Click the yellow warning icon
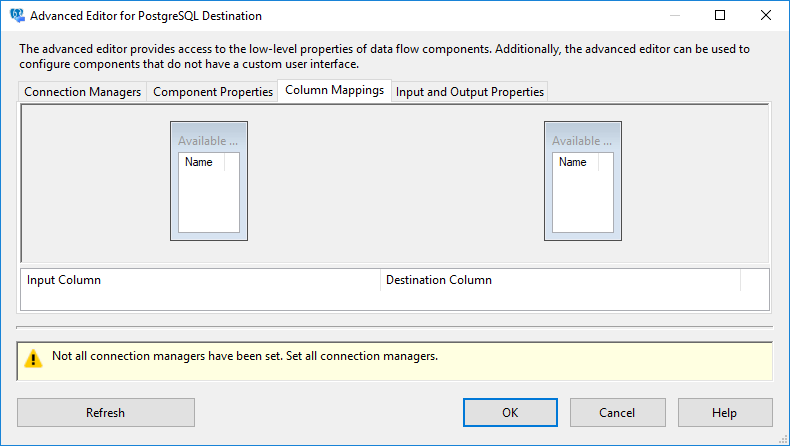Screen dimensions: 790x446 click(x=33, y=358)
